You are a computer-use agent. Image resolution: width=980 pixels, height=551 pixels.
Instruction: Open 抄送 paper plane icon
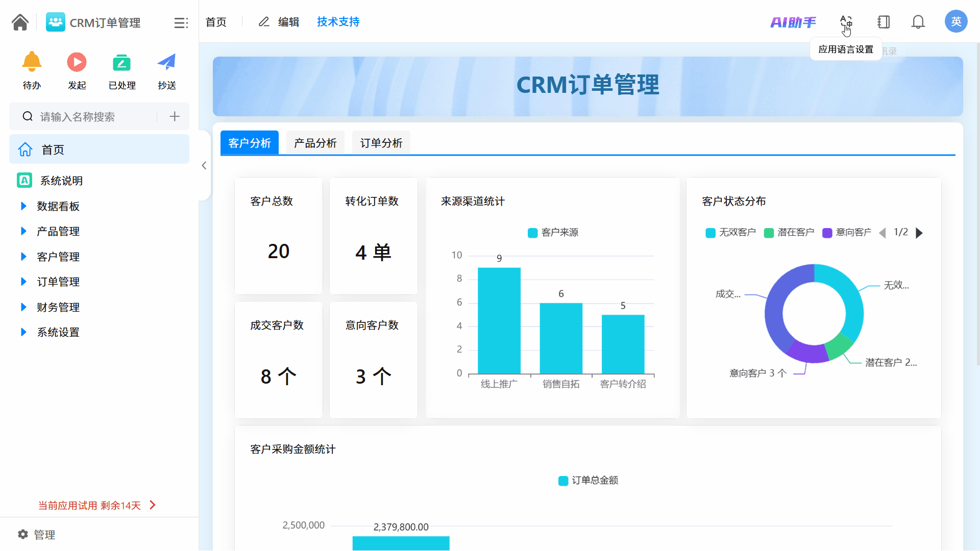point(166,62)
